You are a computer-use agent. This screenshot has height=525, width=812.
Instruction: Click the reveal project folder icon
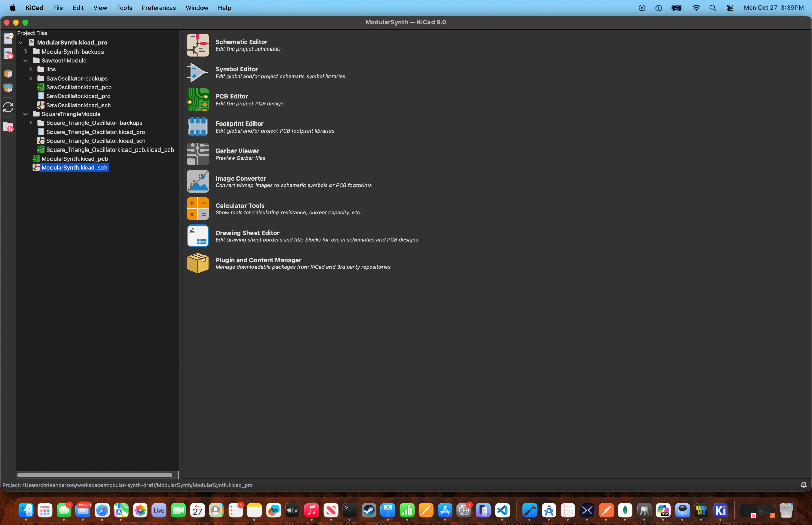8,127
